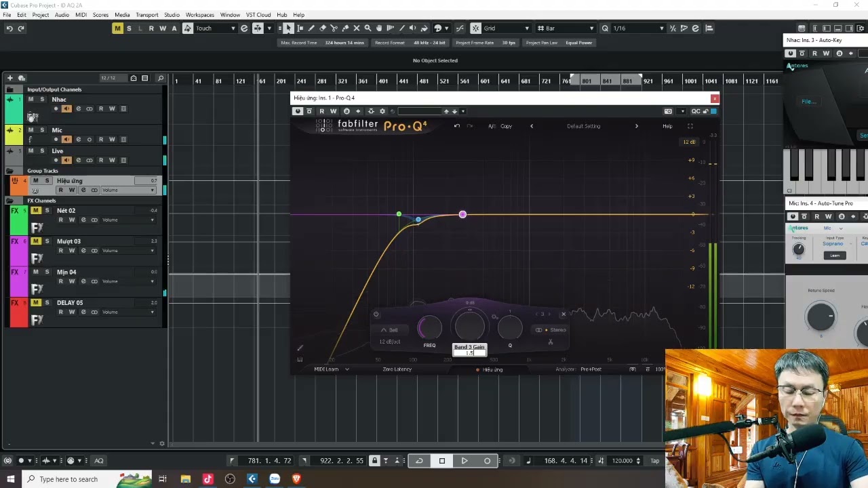Open the Transport menu
This screenshot has height=488, width=868.
[x=146, y=15]
